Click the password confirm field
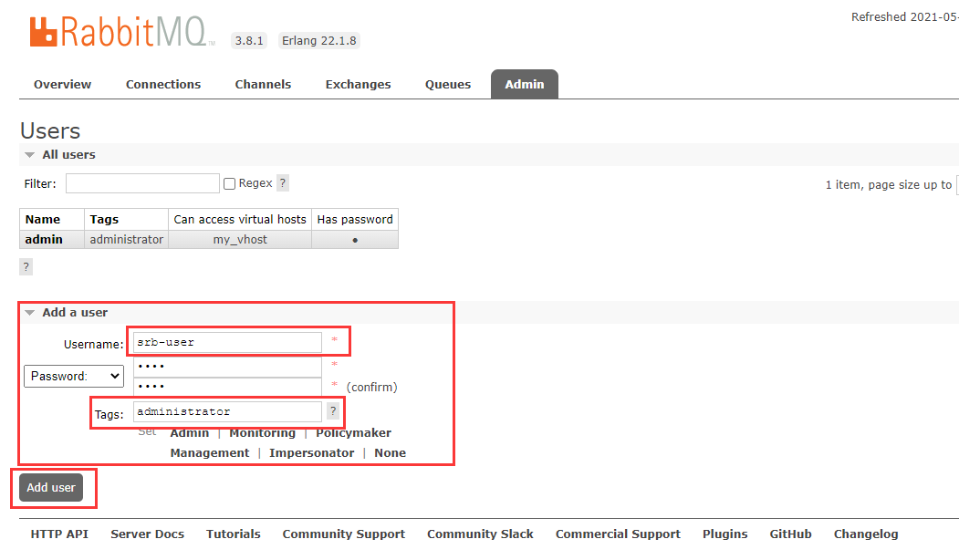The height and width of the screenshot is (560, 959). point(227,387)
